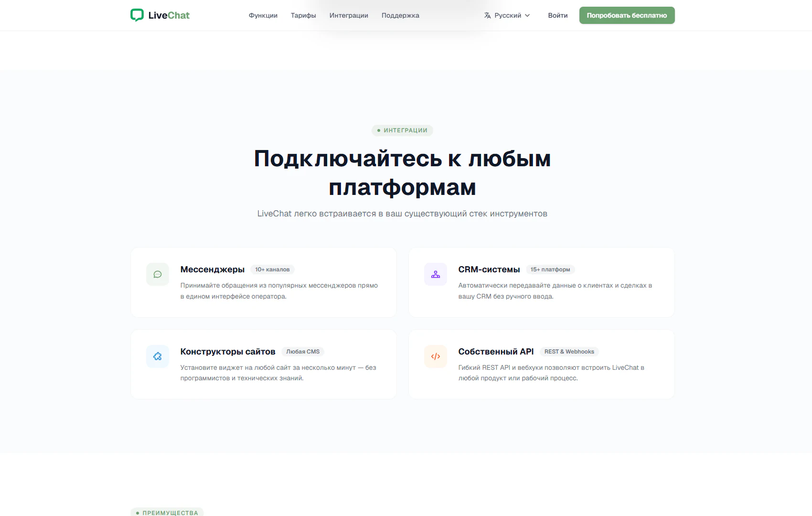Click the 10+ каналов badge

click(272, 269)
